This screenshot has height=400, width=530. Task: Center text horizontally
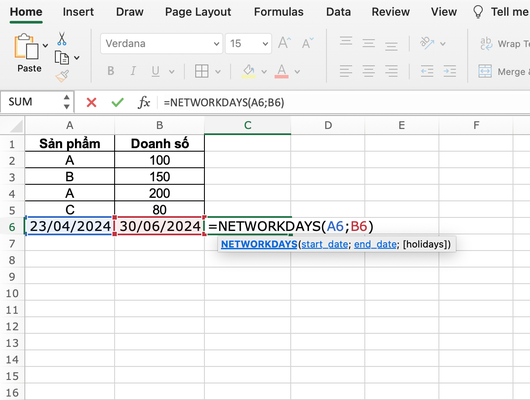click(x=368, y=71)
